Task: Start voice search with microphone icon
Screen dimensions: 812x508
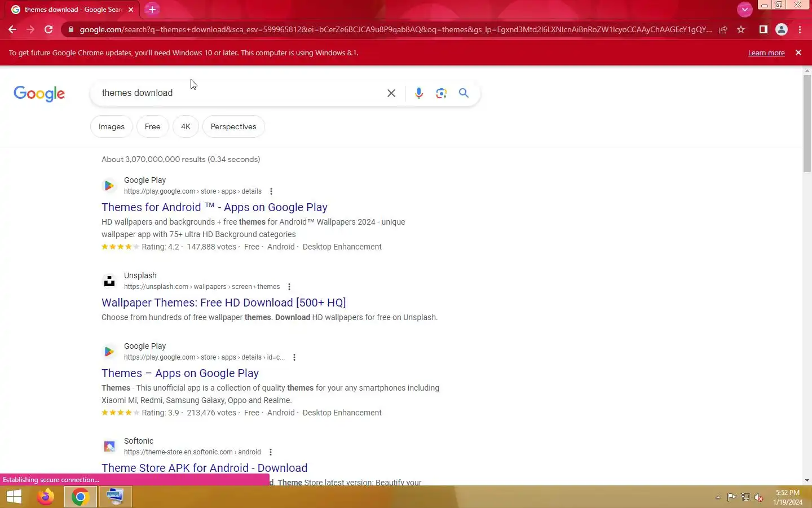Action: coord(419,93)
